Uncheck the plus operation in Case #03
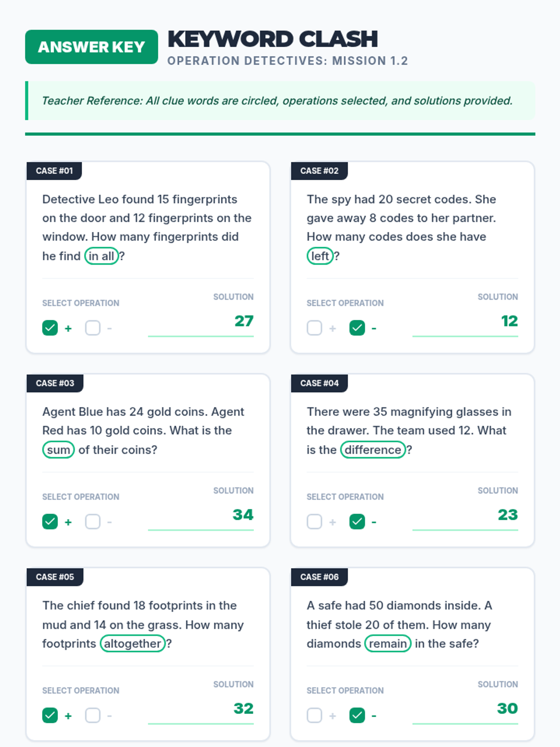Viewport: 560px width, 747px height. 50,521
